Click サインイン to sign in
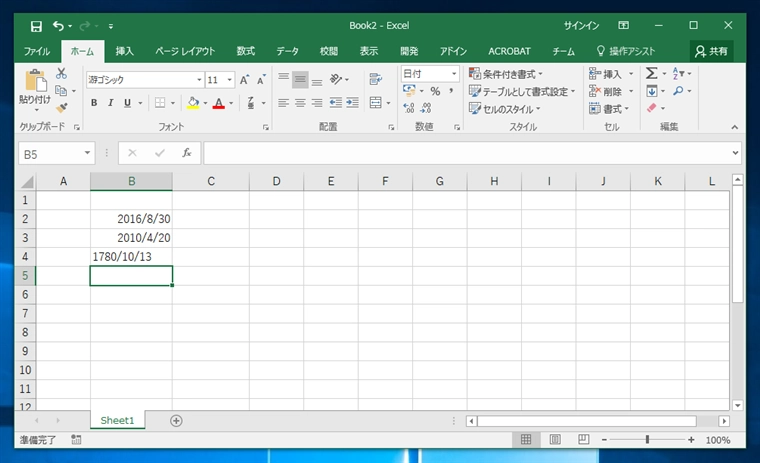 (581, 26)
